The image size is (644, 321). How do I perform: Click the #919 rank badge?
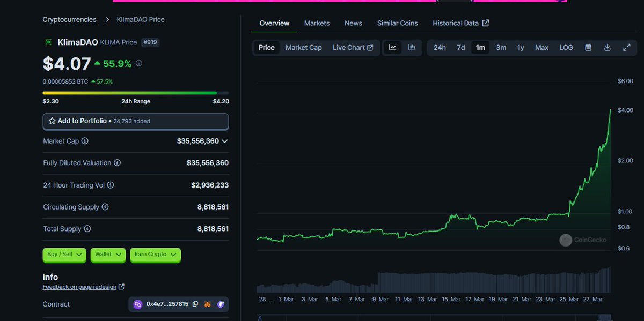(x=150, y=42)
